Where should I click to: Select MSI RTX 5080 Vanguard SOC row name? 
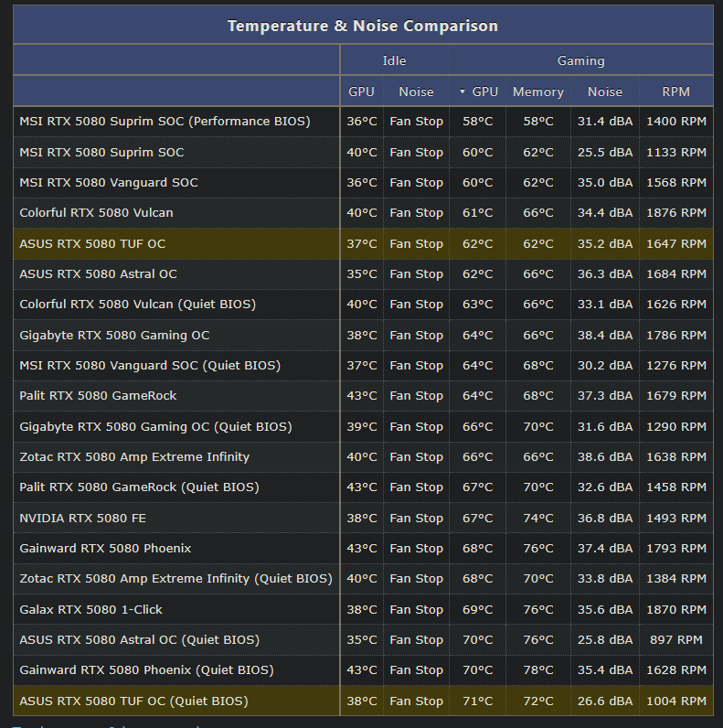(x=109, y=183)
